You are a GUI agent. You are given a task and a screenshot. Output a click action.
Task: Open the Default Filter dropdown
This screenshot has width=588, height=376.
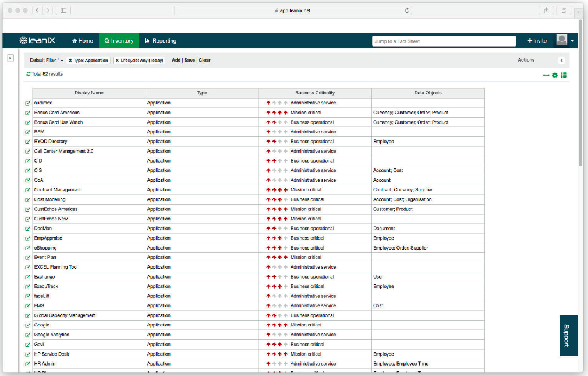point(47,61)
